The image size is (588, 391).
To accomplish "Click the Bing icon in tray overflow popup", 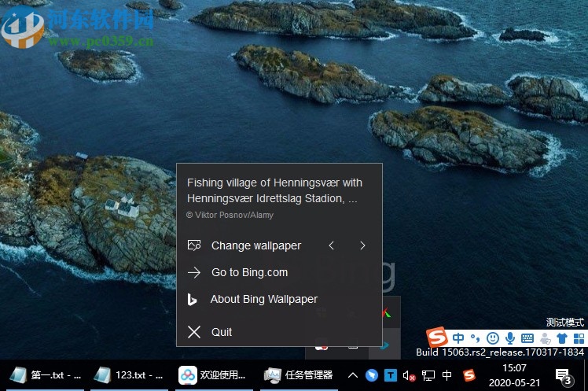I will tap(384, 345).
